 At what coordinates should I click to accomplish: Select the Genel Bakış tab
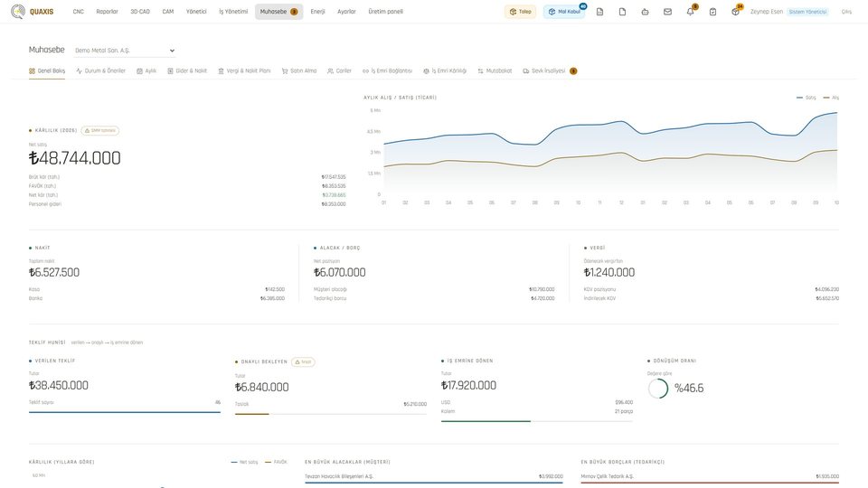[47, 70]
